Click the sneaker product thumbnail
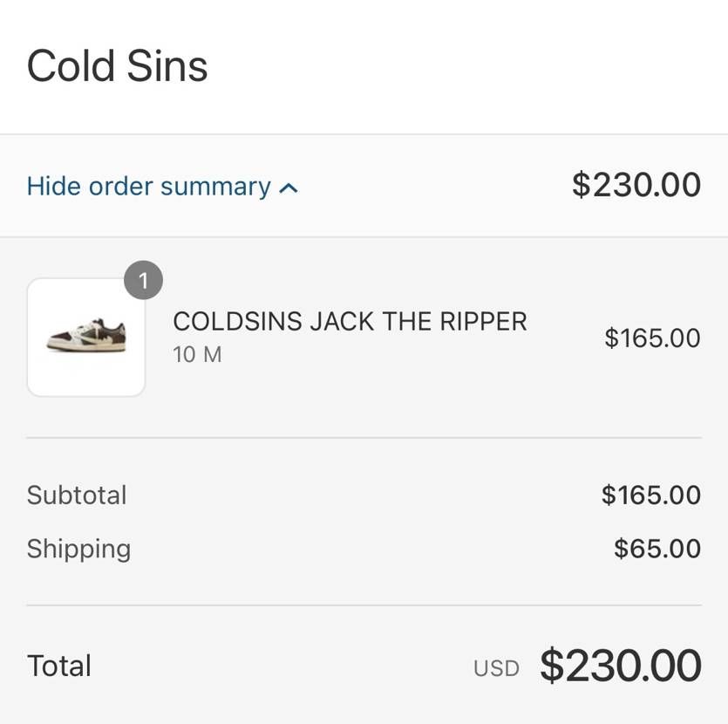 (x=86, y=338)
